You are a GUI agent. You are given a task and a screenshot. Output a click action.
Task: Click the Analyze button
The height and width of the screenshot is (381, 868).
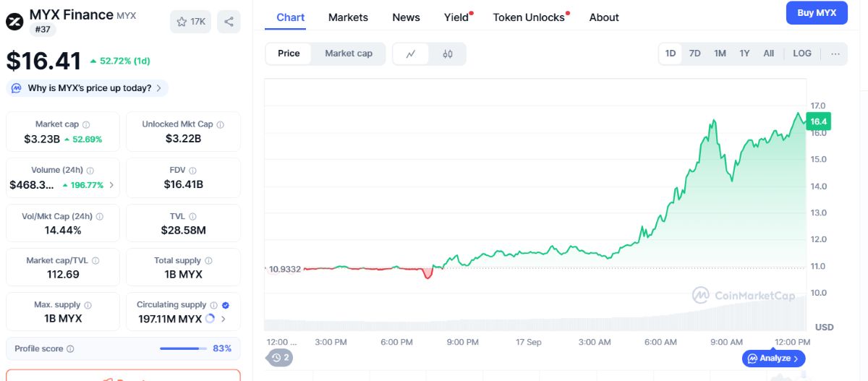(773, 358)
